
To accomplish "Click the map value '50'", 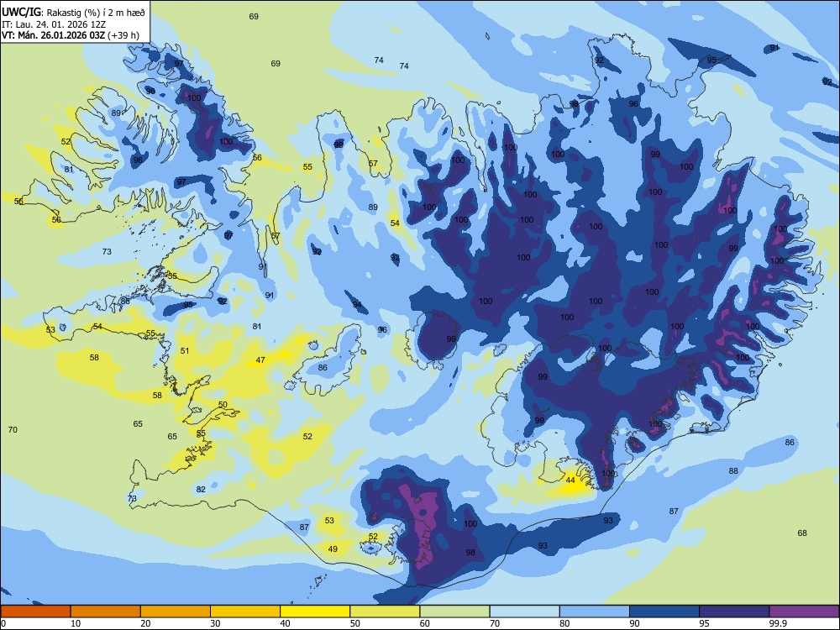I will 223,405.
